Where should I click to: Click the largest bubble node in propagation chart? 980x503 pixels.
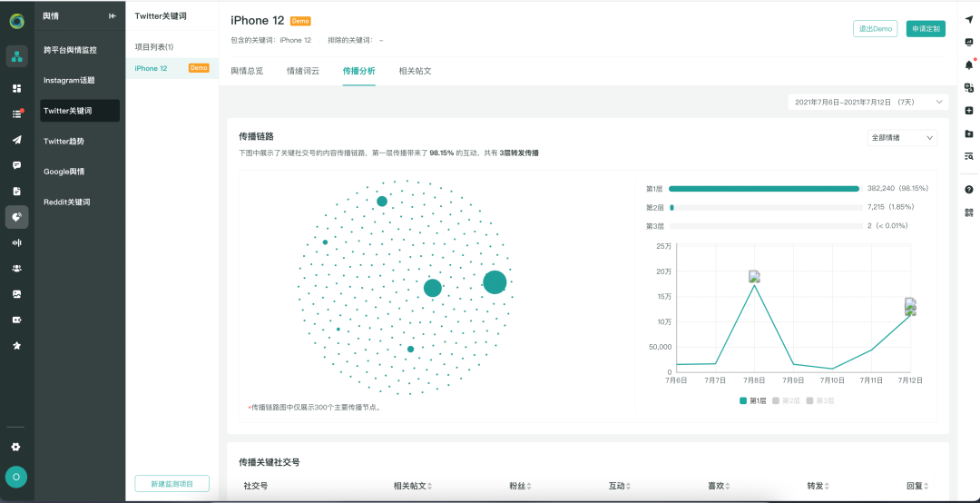[x=495, y=282]
